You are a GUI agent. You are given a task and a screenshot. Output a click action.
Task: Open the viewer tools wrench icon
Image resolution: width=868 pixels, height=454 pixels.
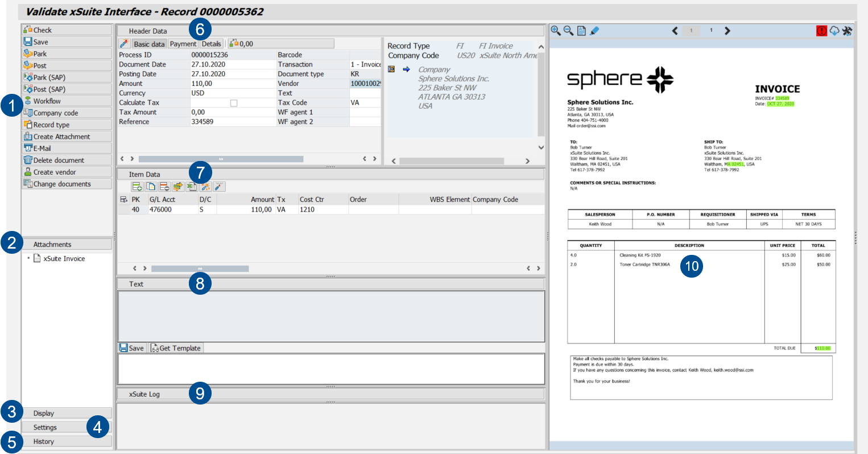[848, 31]
